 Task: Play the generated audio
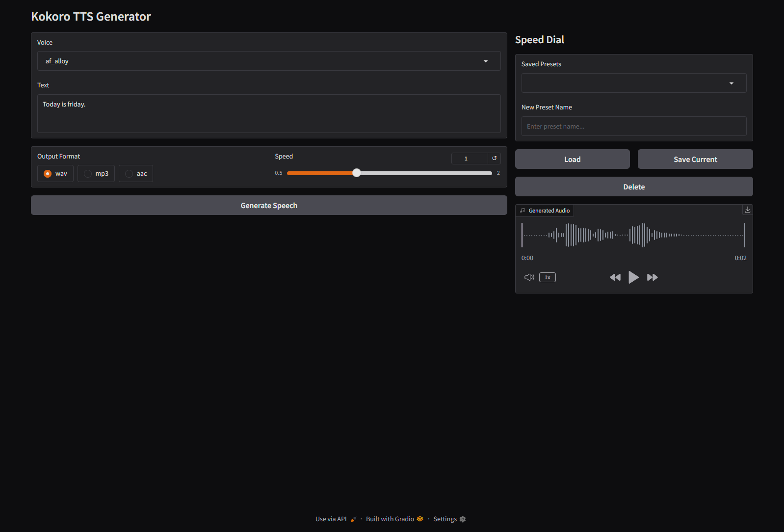pyautogui.click(x=633, y=277)
